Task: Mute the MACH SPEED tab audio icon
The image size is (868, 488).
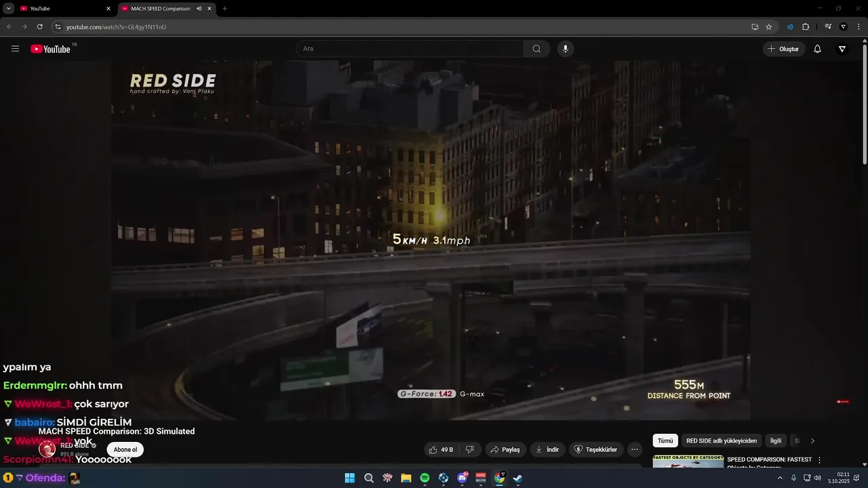Action: point(199,9)
